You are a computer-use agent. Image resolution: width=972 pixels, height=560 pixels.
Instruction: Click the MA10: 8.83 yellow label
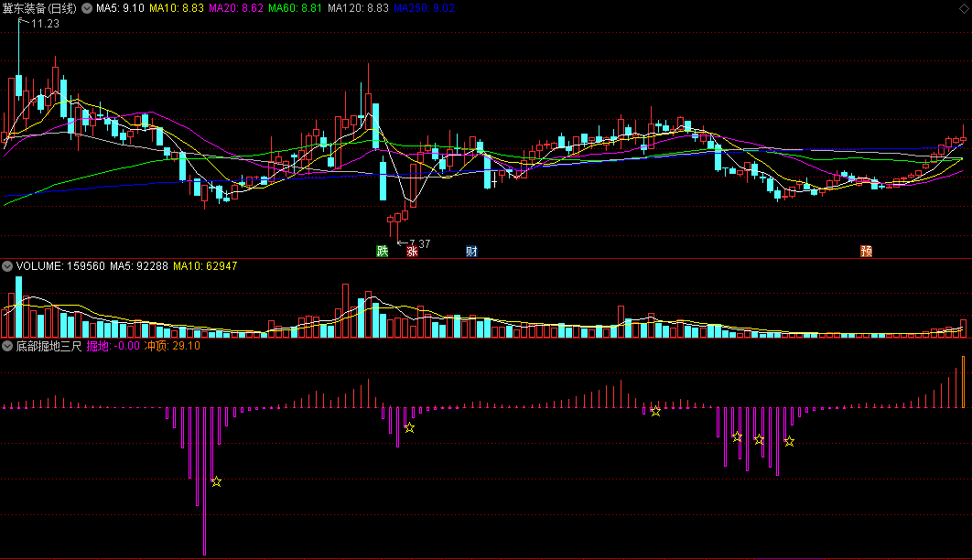176,8
